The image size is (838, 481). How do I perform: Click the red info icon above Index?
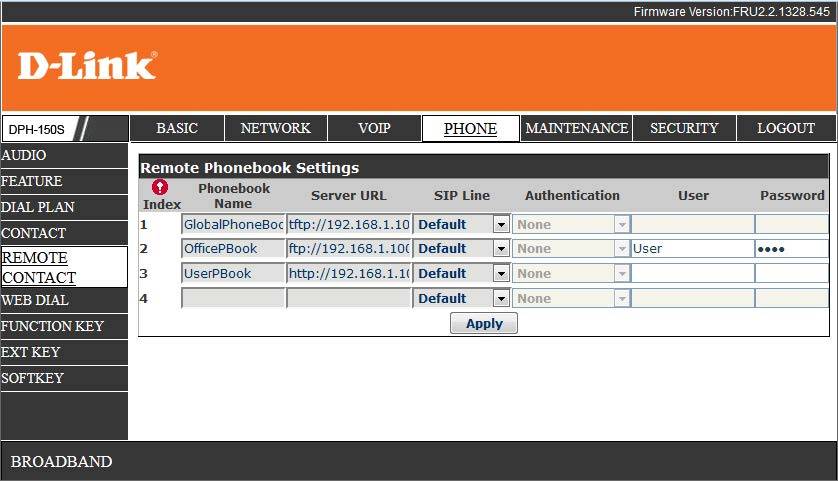click(160, 187)
